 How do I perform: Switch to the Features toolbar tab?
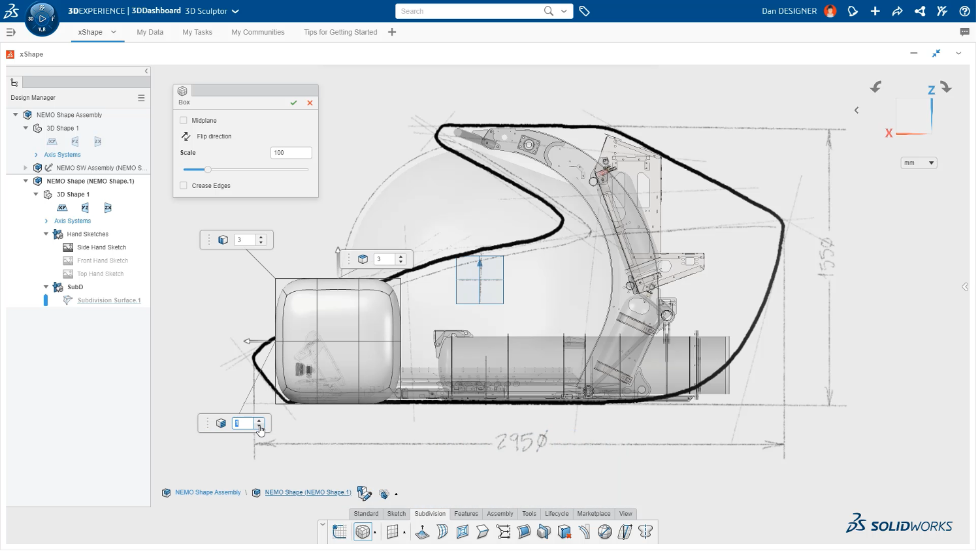click(466, 514)
